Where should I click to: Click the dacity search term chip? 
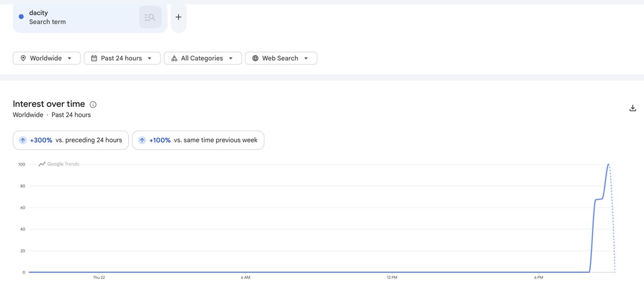click(x=90, y=17)
